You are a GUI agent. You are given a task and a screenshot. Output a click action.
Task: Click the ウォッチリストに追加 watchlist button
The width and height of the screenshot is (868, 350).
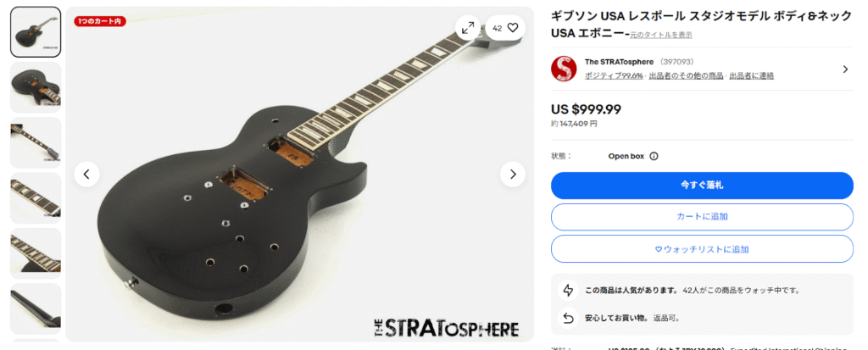(x=702, y=248)
